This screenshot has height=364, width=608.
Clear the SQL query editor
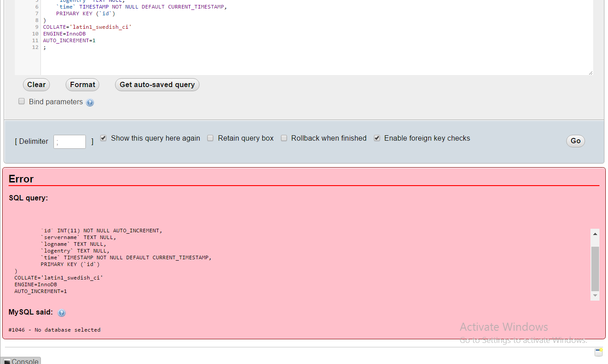36,84
